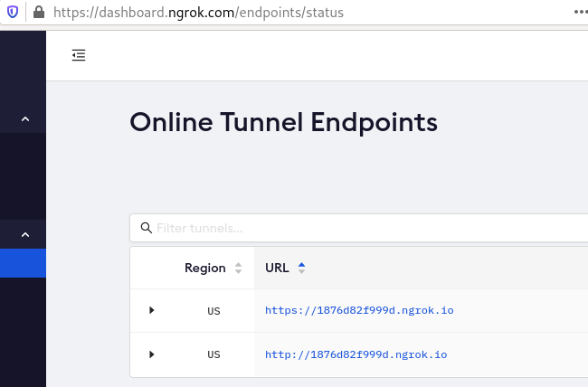Screen dimensions: 588x387
Task: Open the https://1876d82f999d.ngrok.io link
Action: click(x=359, y=310)
